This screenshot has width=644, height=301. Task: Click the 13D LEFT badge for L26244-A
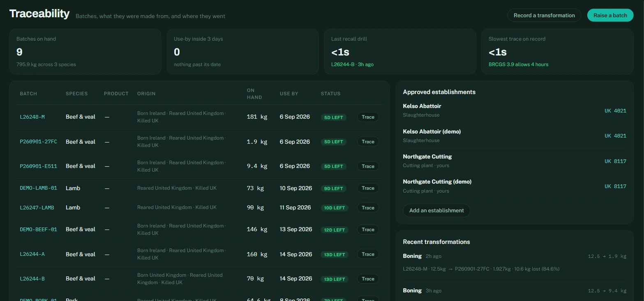click(x=335, y=255)
